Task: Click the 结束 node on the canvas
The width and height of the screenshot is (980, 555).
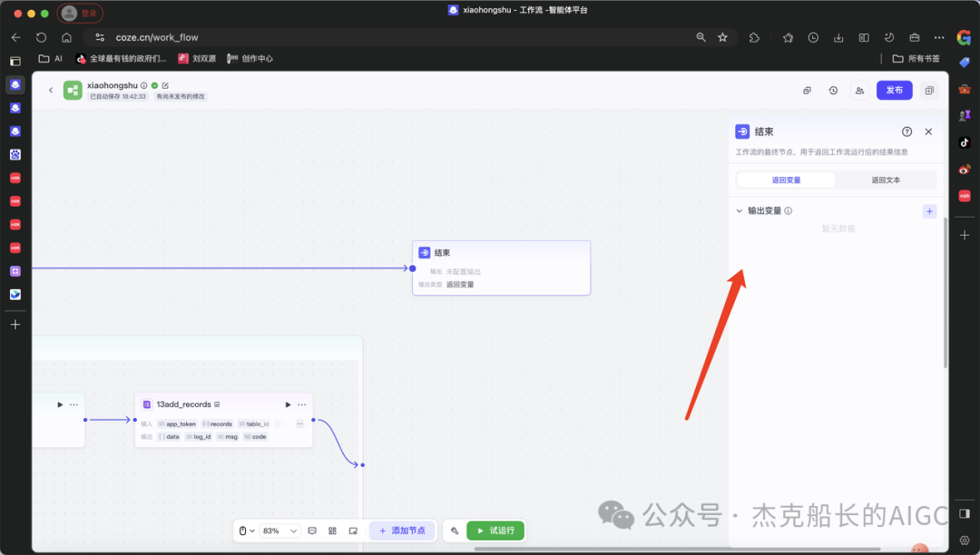Action: (x=501, y=268)
